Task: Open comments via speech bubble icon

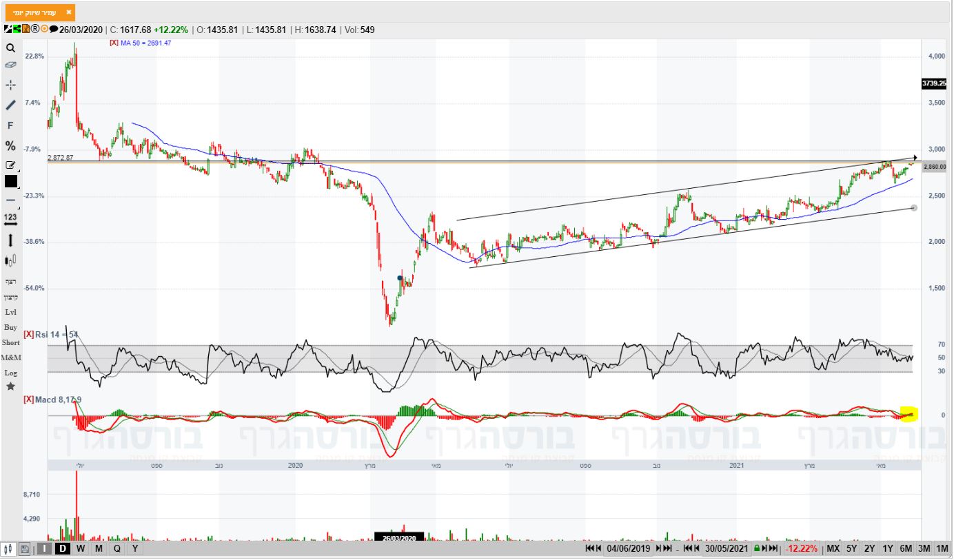Action: [54, 29]
